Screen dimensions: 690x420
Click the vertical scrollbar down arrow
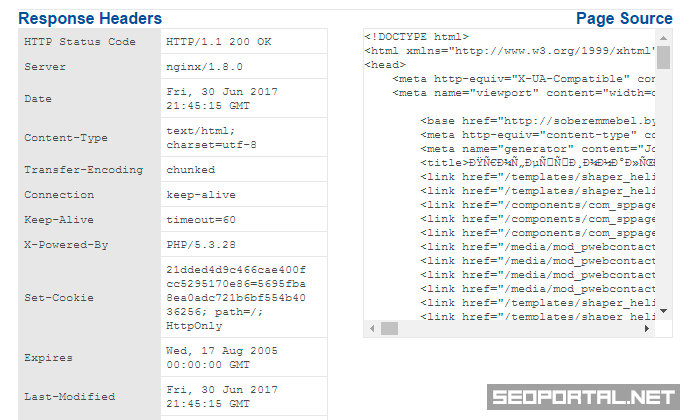[x=664, y=311]
